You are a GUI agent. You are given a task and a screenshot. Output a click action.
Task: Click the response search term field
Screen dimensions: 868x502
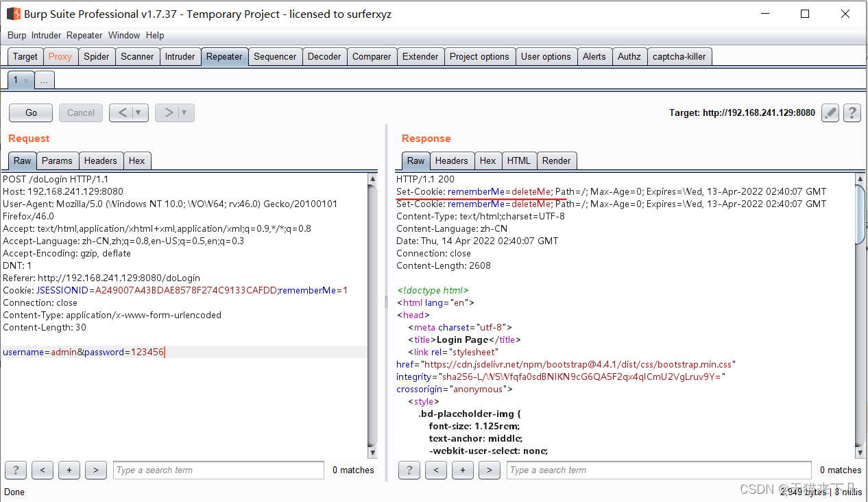pyautogui.click(x=660, y=470)
